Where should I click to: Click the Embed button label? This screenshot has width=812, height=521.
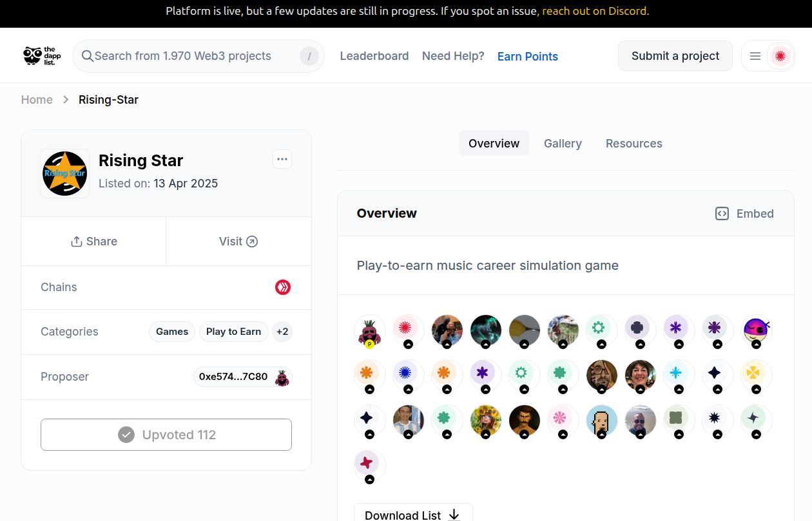(755, 214)
